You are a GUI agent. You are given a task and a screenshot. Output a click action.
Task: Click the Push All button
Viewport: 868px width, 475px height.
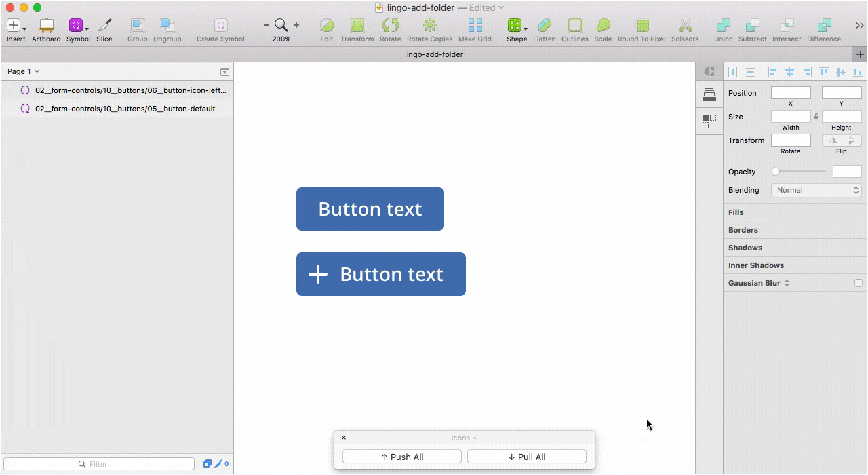[x=402, y=457]
